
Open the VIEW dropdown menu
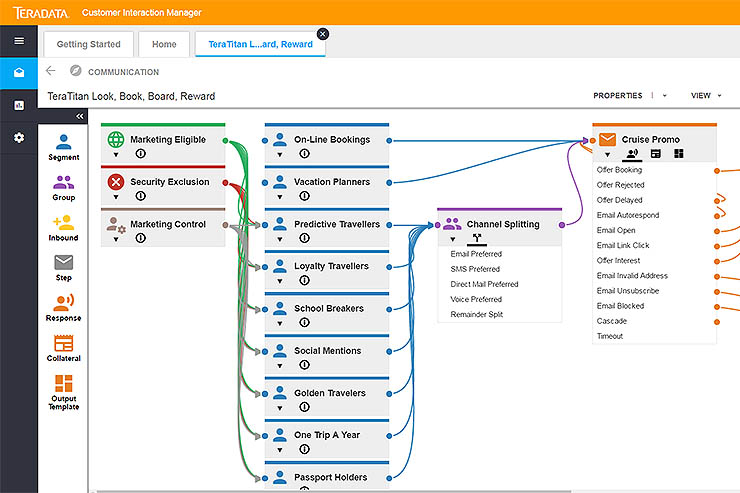click(707, 96)
